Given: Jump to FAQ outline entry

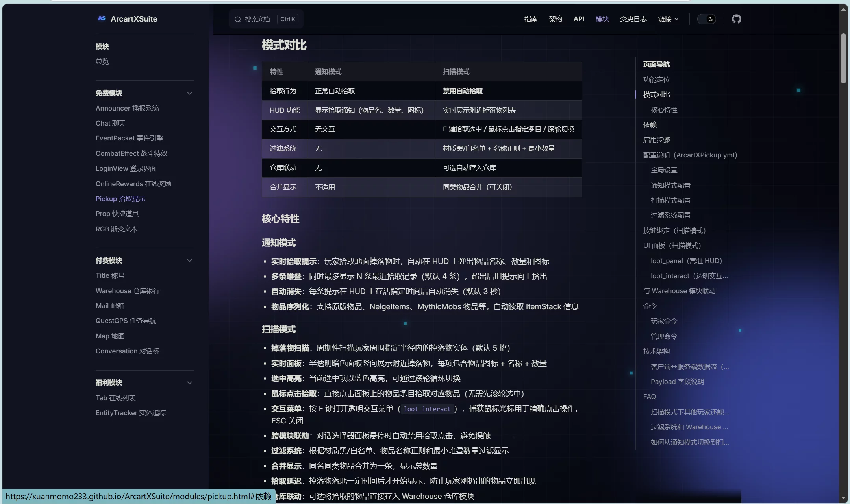Looking at the screenshot, I should click(x=650, y=397).
